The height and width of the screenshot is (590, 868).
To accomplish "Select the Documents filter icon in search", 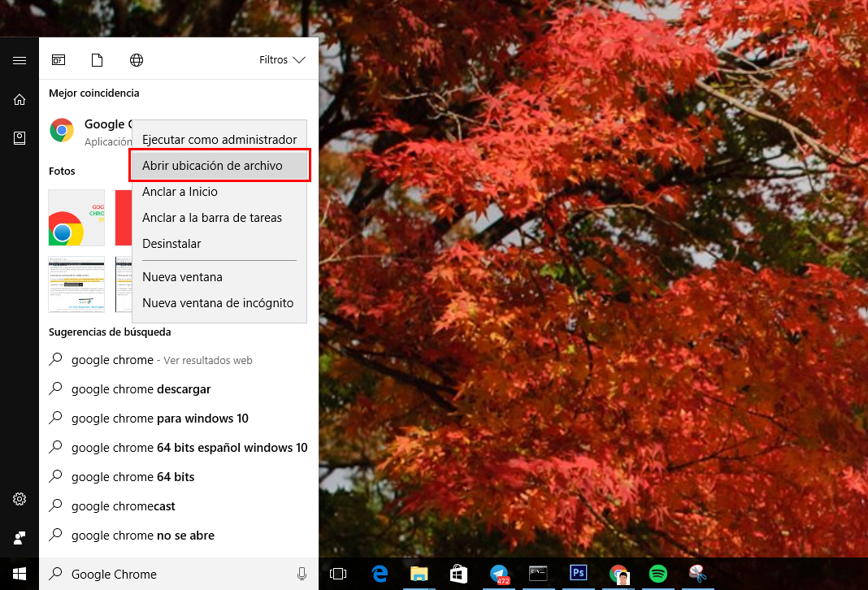I will (97, 59).
